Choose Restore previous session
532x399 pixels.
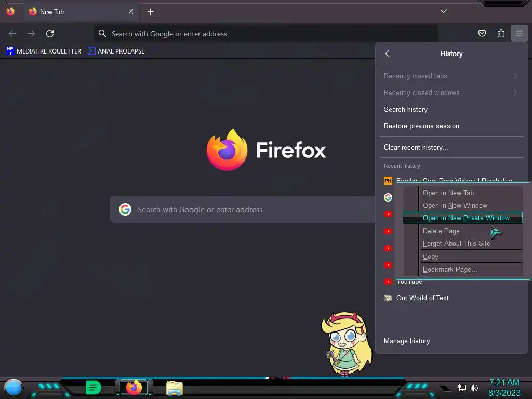(x=451, y=126)
